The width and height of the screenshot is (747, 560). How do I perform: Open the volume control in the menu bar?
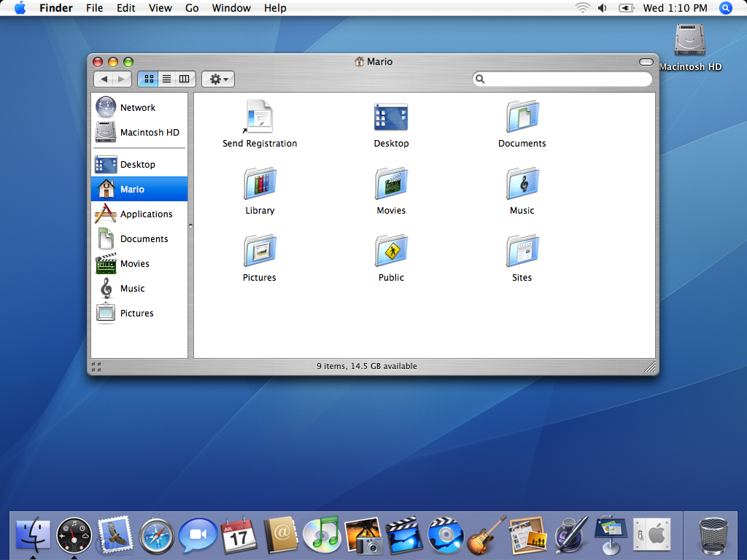point(602,8)
